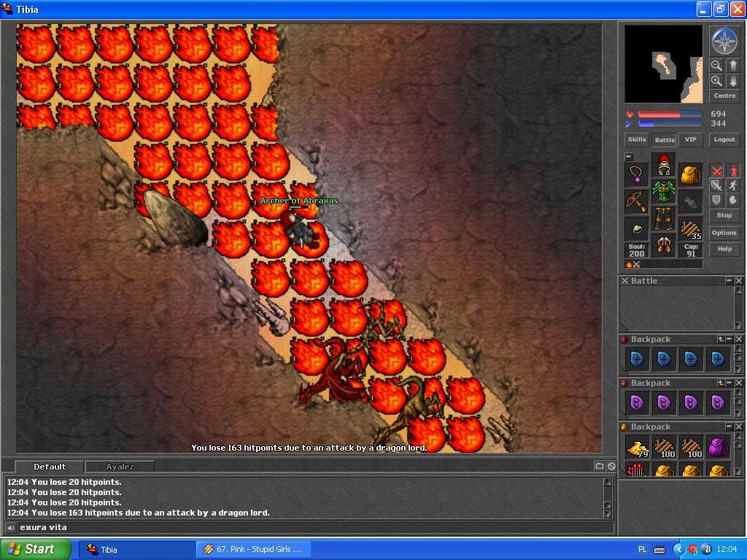Select the bolts stack showing 35
Screen dimensions: 747x560
(x=690, y=228)
